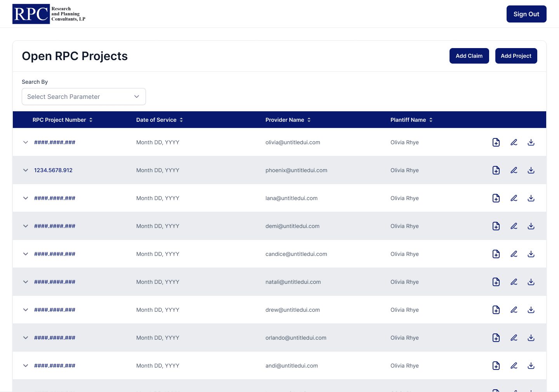Download the andi@untitledui.com project

[x=531, y=366]
